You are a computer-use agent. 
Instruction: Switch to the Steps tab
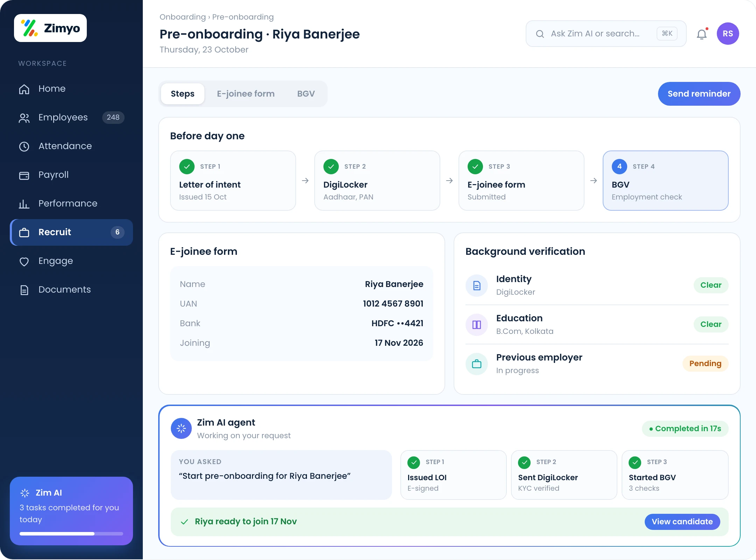[183, 94]
